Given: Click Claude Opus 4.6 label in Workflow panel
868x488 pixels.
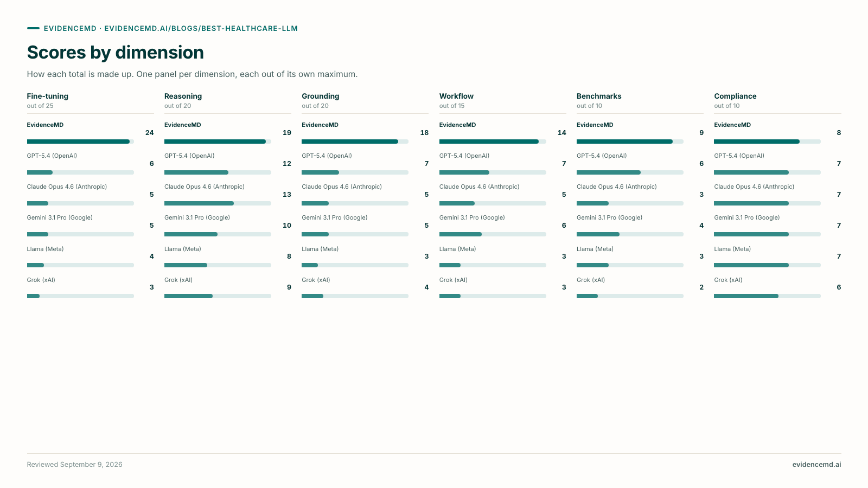Looking at the screenshot, I should (x=479, y=187).
